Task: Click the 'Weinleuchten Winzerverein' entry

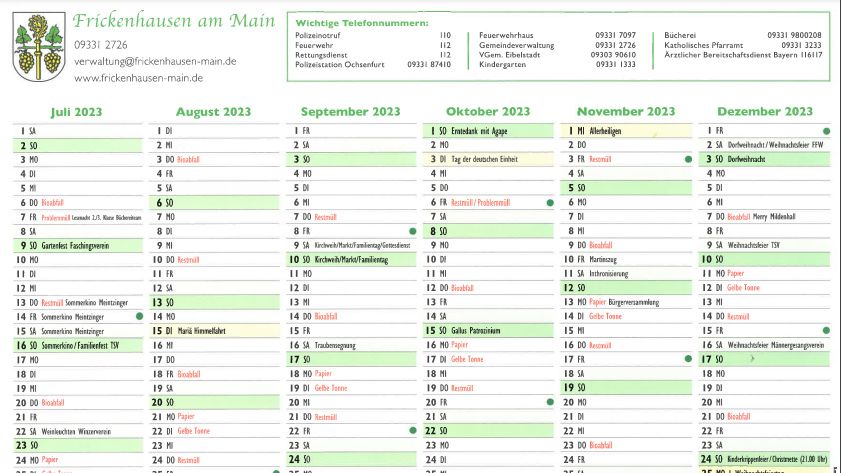Action: tap(76, 431)
